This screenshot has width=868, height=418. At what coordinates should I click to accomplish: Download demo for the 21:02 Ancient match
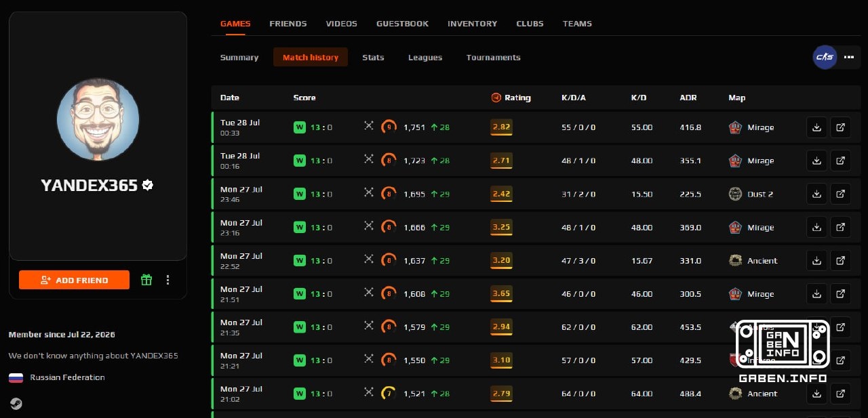click(x=816, y=393)
